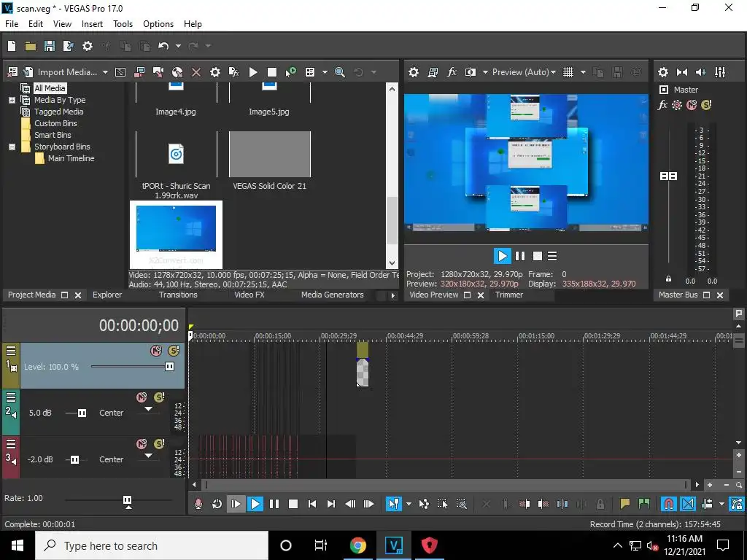Image resolution: width=747 pixels, height=560 pixels.
Task: Open Media Properties gear in Project Media
Action: [215, 72]
